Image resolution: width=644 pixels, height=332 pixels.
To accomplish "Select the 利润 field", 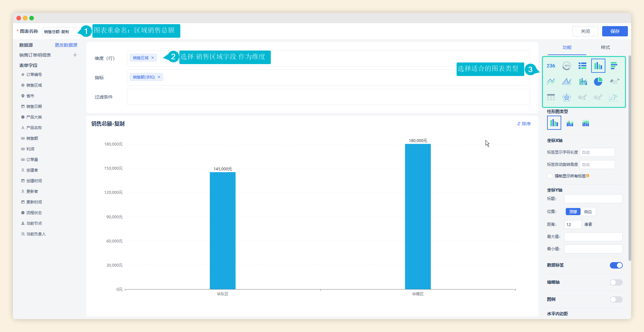I will pos(28,149).
